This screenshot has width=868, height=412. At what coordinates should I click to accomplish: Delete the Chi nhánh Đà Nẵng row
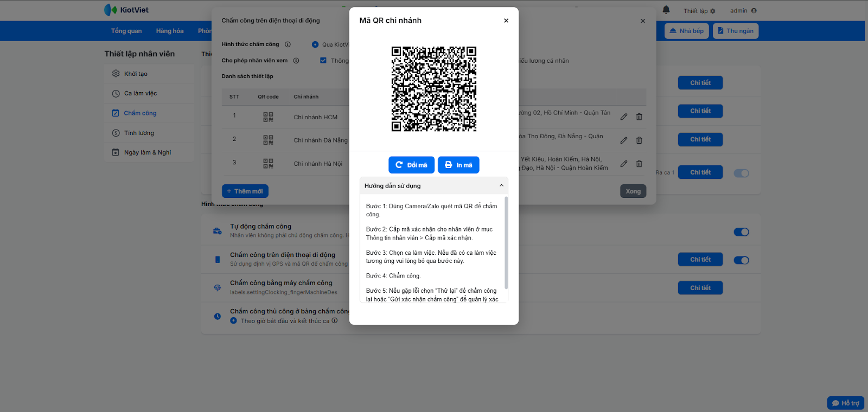point(639,140)
